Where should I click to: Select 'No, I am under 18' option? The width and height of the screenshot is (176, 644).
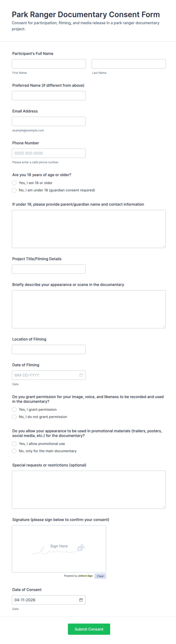14,190
